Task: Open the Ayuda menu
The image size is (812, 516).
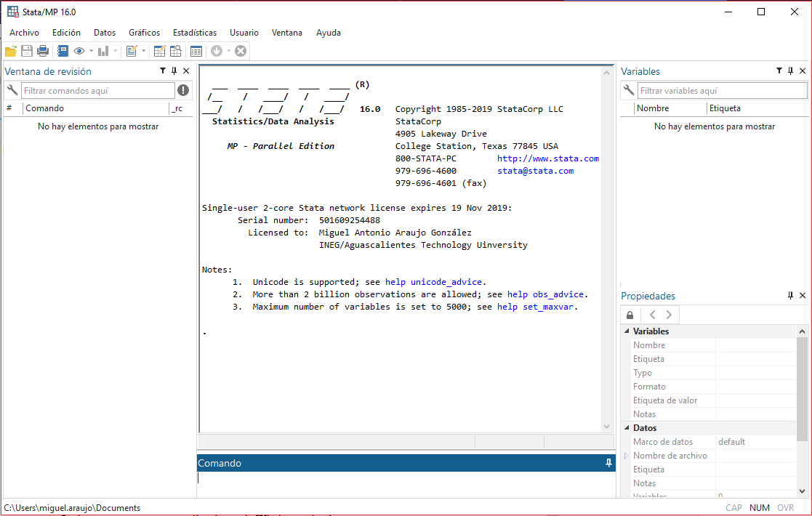Action: [329, 33]
